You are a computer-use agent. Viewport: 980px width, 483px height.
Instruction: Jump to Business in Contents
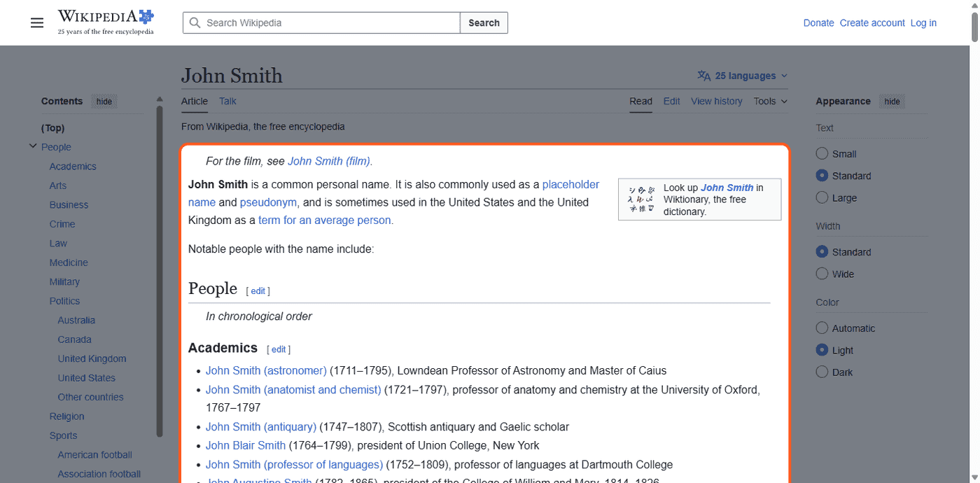[69, 205]
